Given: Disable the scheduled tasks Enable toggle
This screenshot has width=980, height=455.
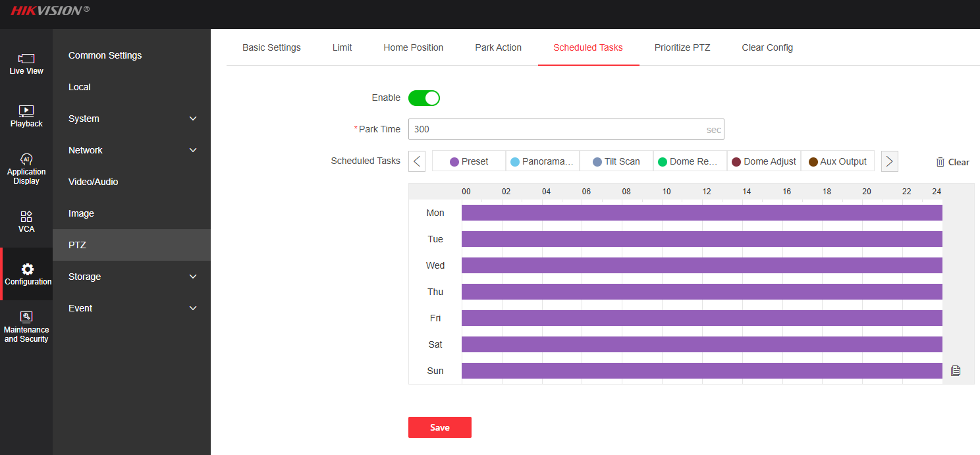Looking at the screenshot, I should [423, 98].
